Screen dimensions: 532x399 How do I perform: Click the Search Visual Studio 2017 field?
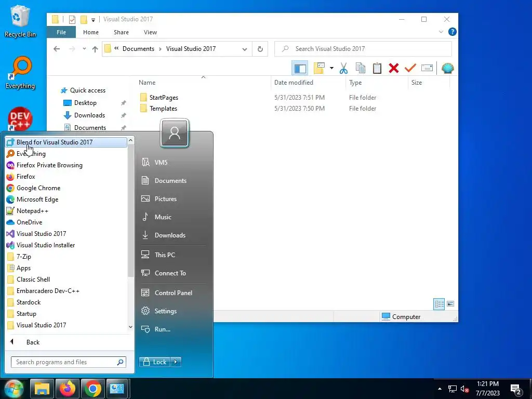point(363,49)
